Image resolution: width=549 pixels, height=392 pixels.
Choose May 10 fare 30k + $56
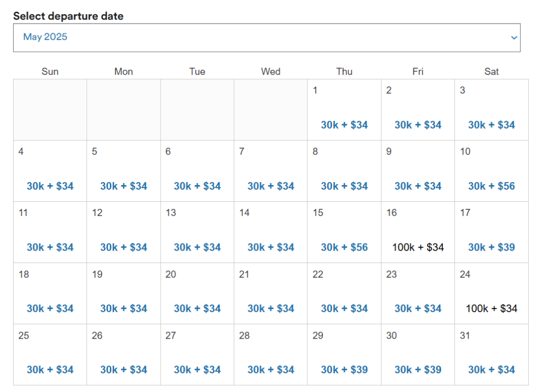491,171
